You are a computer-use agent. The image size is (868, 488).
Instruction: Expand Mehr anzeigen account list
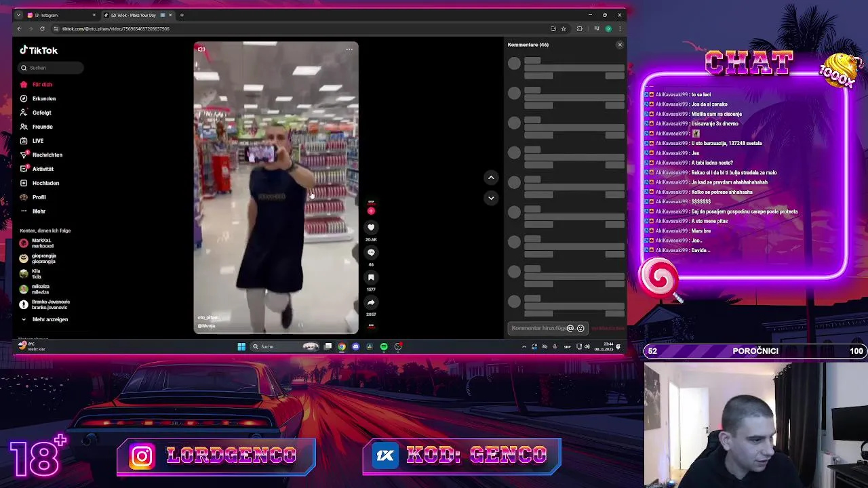click(50, 319)
